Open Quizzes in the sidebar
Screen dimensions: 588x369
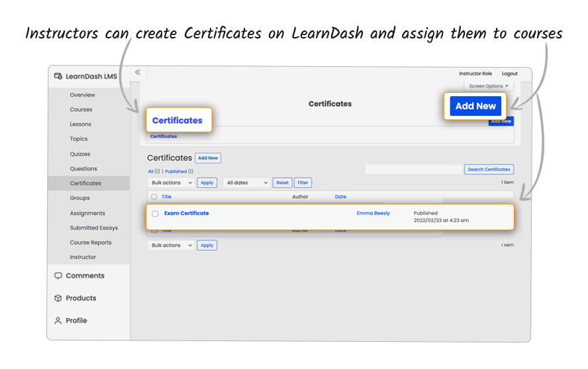tap(80, 154)
